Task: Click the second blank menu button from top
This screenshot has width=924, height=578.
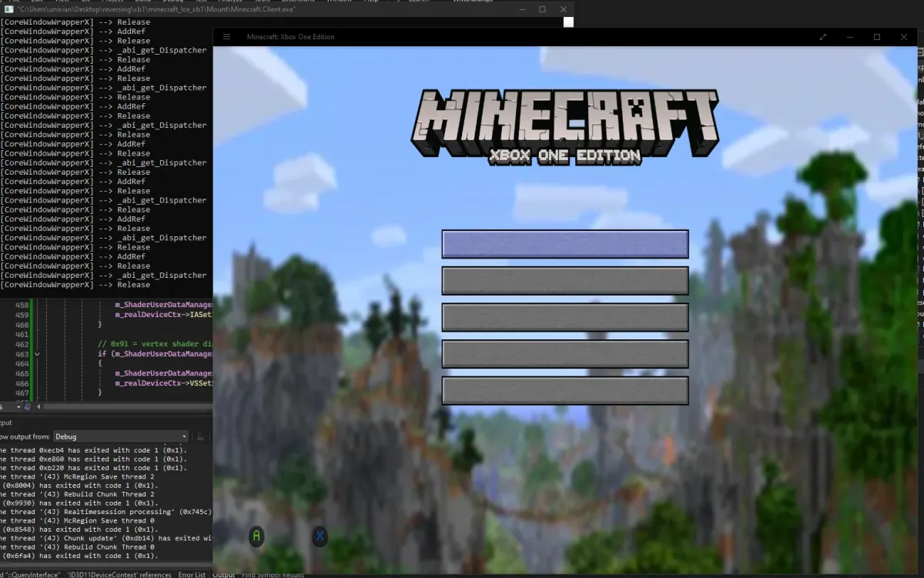Action: click(565, 281)
